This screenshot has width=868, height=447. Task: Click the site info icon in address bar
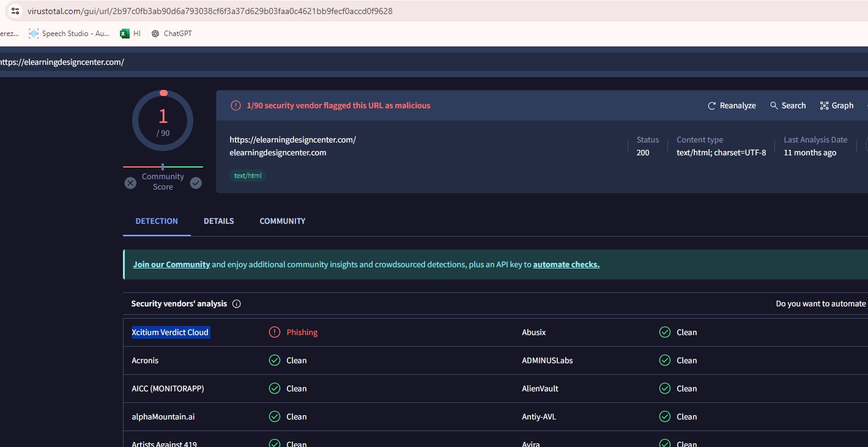tap(15, 11)
